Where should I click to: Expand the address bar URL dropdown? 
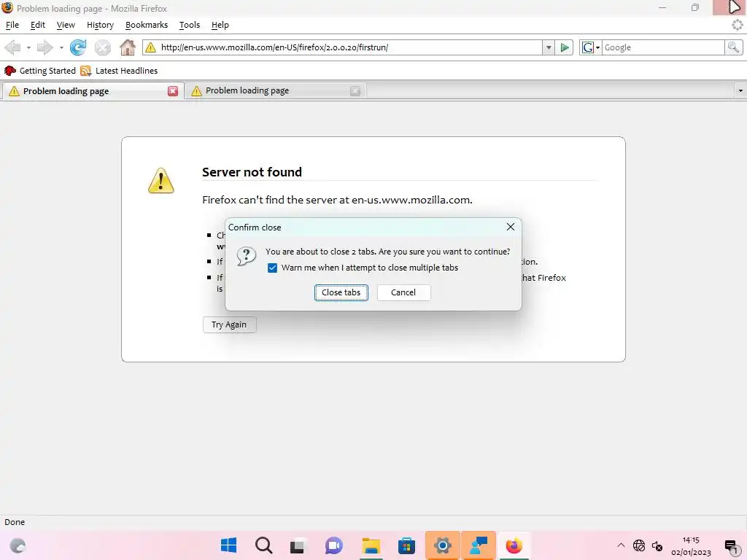coord(549,47)
